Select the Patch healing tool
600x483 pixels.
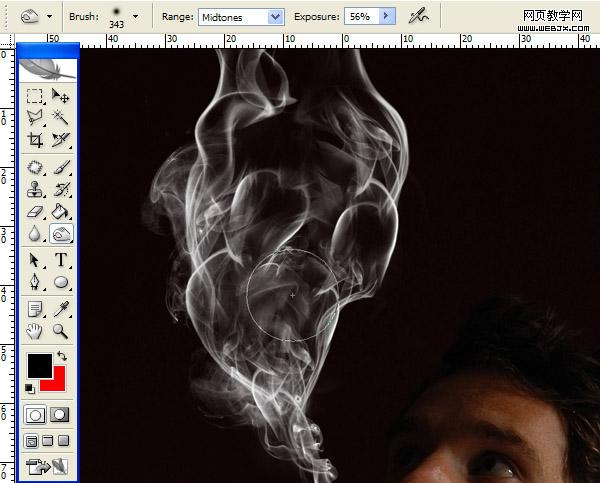click(34, 168)
